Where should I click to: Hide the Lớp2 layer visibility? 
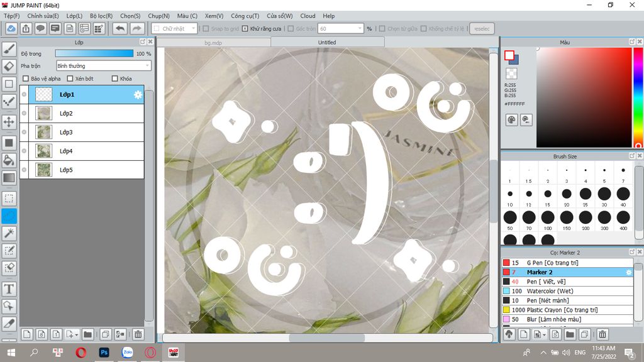click(x=25, y=113)
